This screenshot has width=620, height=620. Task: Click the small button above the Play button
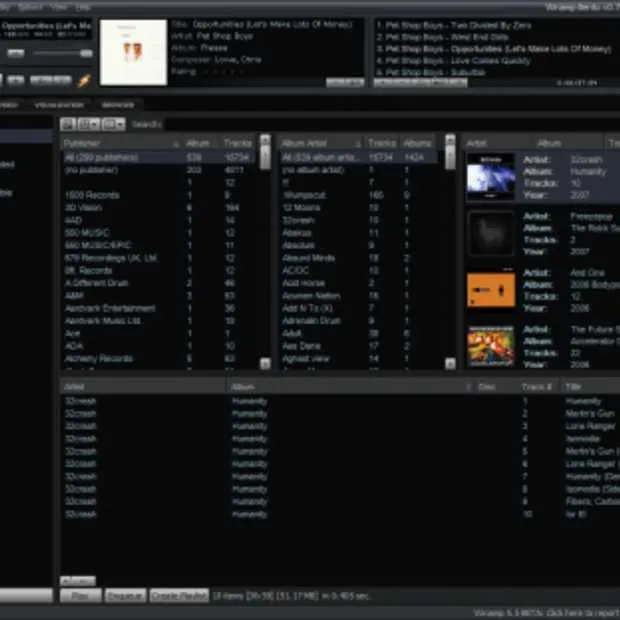78,581
